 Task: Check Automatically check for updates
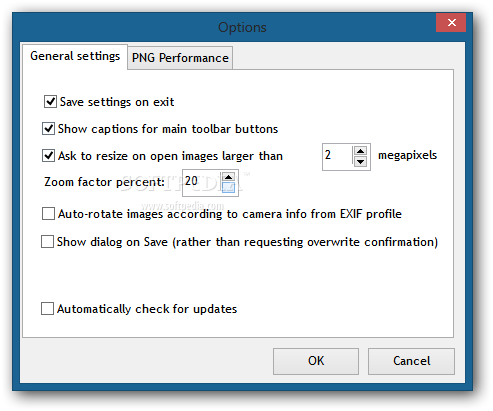coord(47,309)
